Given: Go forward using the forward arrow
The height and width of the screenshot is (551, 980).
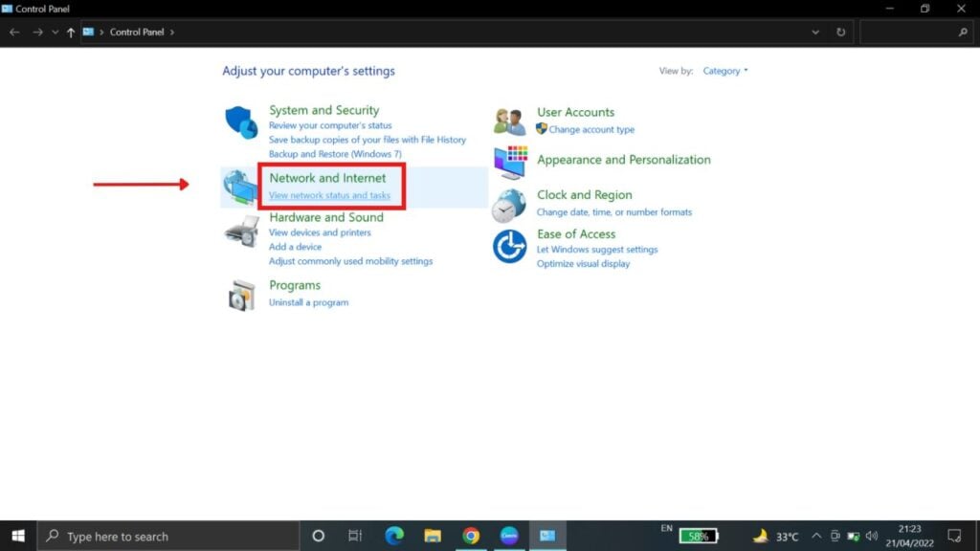Looking at the screenshot, I should [37, 32].
